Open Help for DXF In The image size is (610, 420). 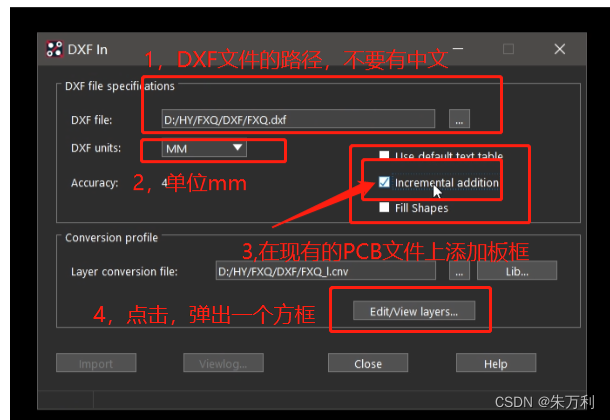coord(496,363)
